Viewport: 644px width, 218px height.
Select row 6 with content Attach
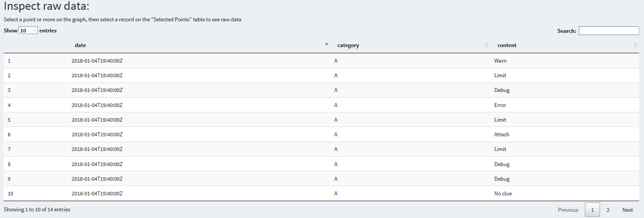pyautogui.click(x=321, y=135)
